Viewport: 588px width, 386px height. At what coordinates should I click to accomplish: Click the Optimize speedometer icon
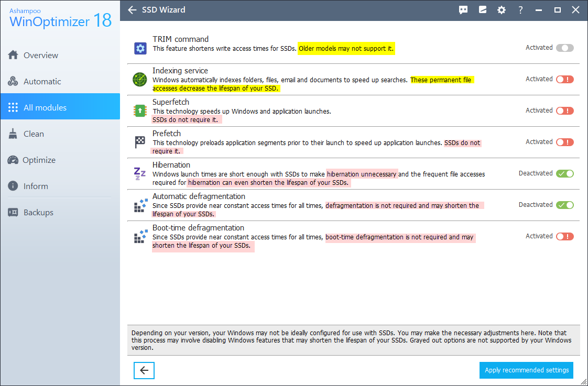pos(13,160)
